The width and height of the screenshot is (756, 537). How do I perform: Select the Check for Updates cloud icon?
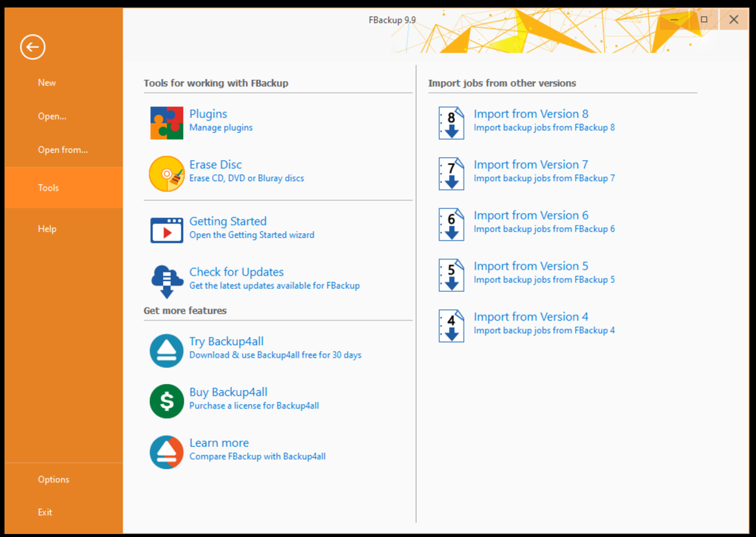[166, 279]
